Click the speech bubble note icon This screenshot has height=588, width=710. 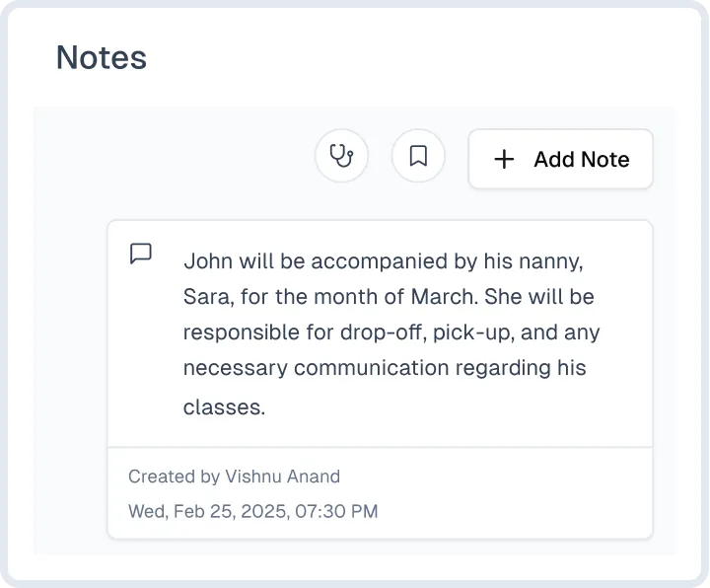pos(141,254)
